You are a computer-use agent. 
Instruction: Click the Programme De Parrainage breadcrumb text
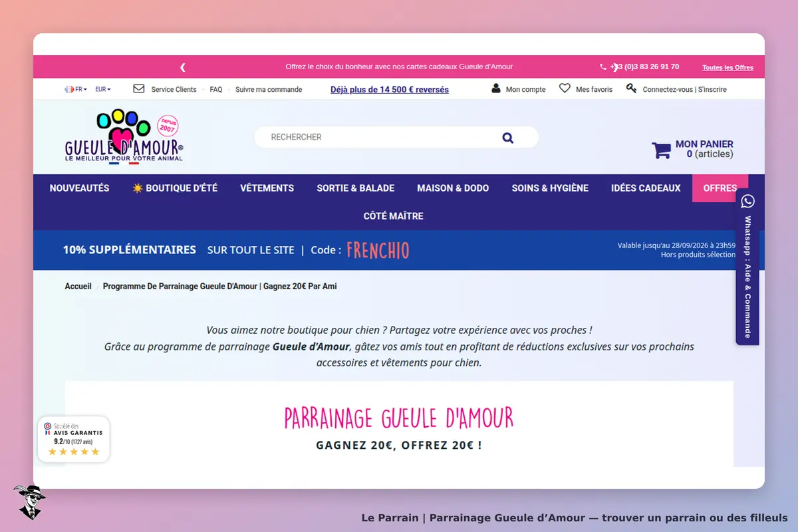tap(219, 286)
